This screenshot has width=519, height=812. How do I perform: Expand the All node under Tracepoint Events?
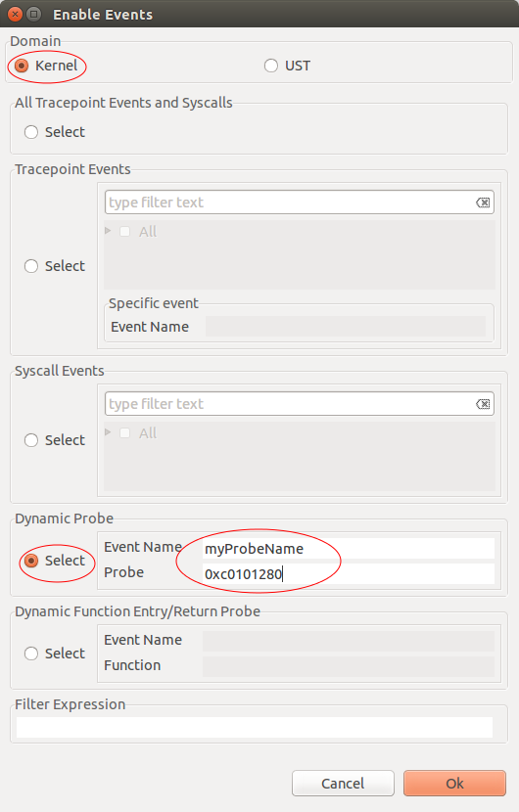108,231
